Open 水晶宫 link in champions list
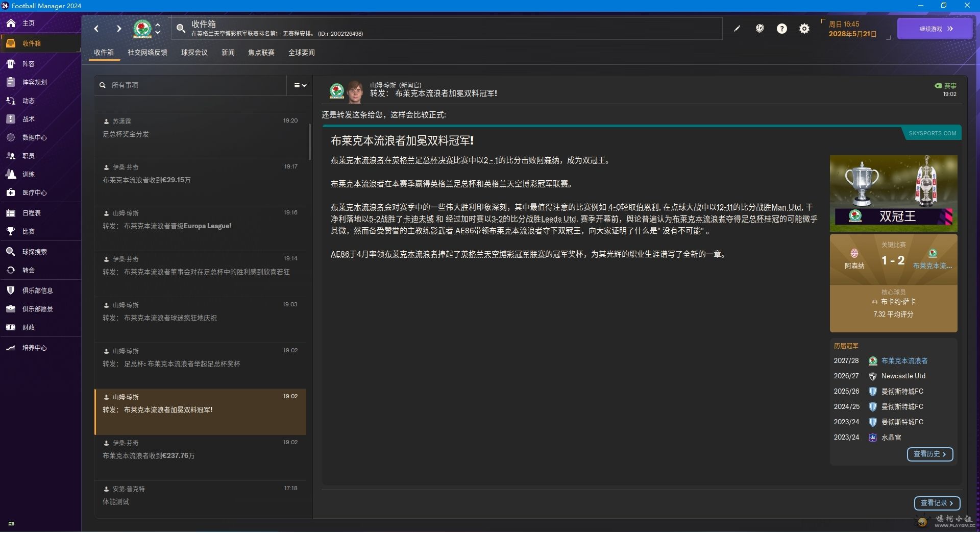This screenshot has height=533, width=980. 891,438
